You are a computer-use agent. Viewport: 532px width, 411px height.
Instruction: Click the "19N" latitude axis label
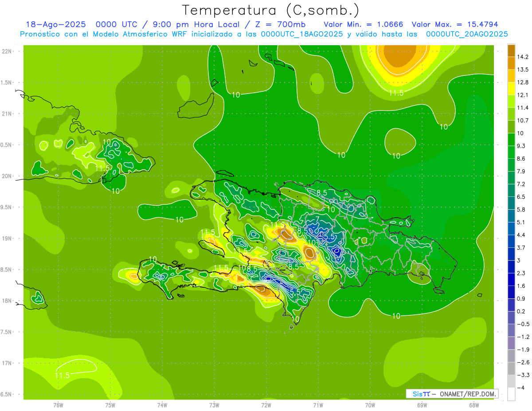coord(7,238)
